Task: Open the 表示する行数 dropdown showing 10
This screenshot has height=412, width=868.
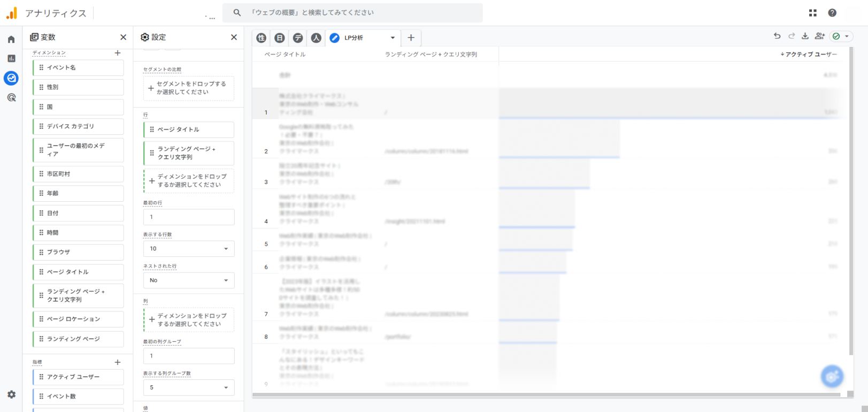Action: [189, 249]
